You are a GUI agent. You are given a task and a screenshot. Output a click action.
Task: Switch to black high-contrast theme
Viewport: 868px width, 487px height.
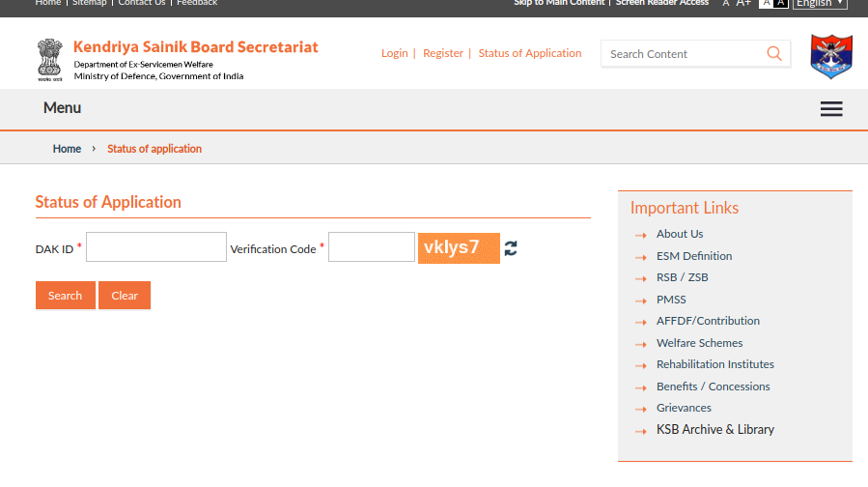781,4
